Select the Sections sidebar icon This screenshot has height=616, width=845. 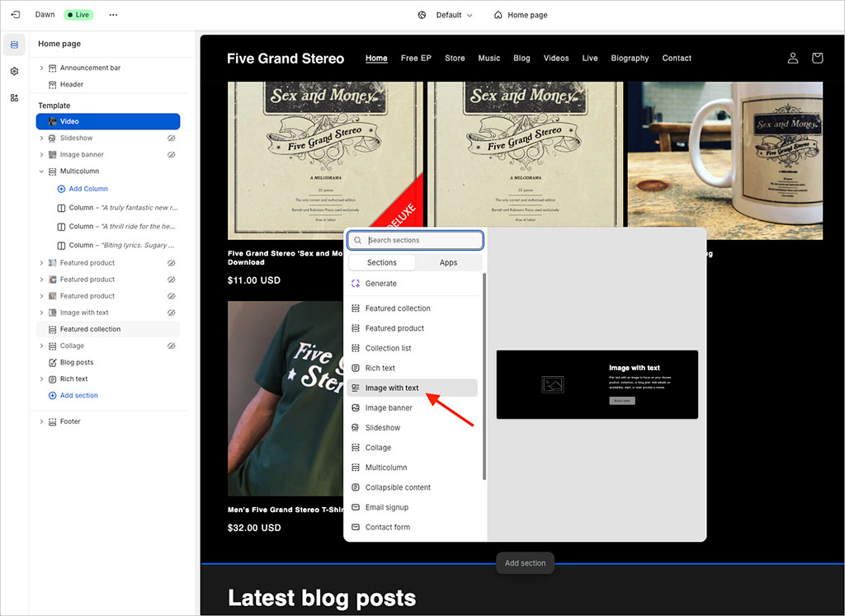coord(15,45)
